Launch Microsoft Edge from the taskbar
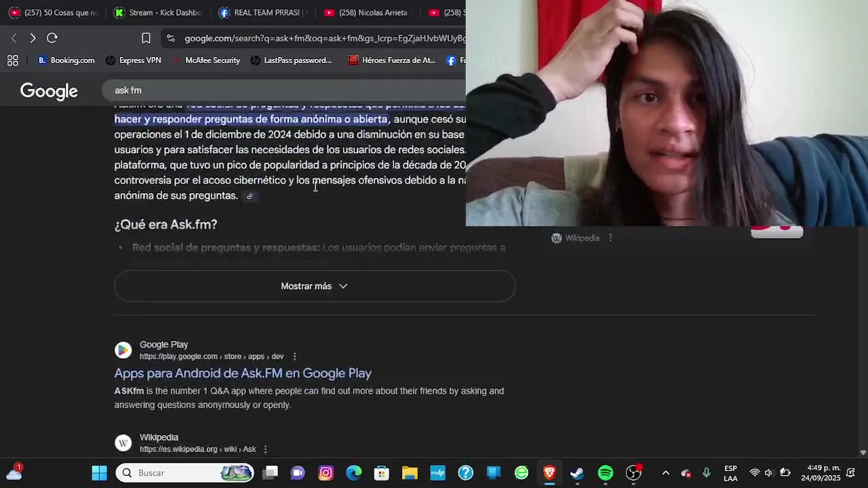868x488 pixels. (x=354, y=472)
